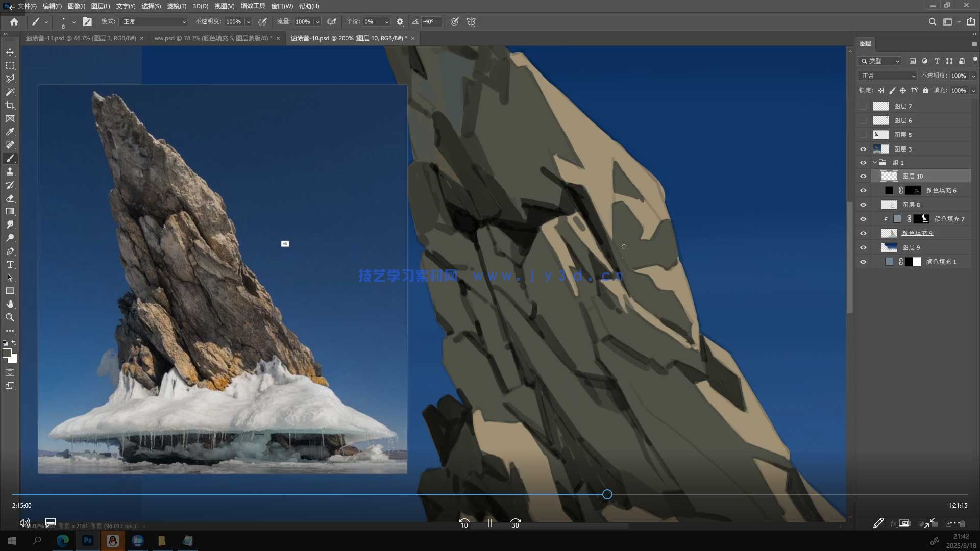Select the Zoom tool
The height and width of the screenshot is (551, 980).
pyautogui.click(x=10, y=317)
